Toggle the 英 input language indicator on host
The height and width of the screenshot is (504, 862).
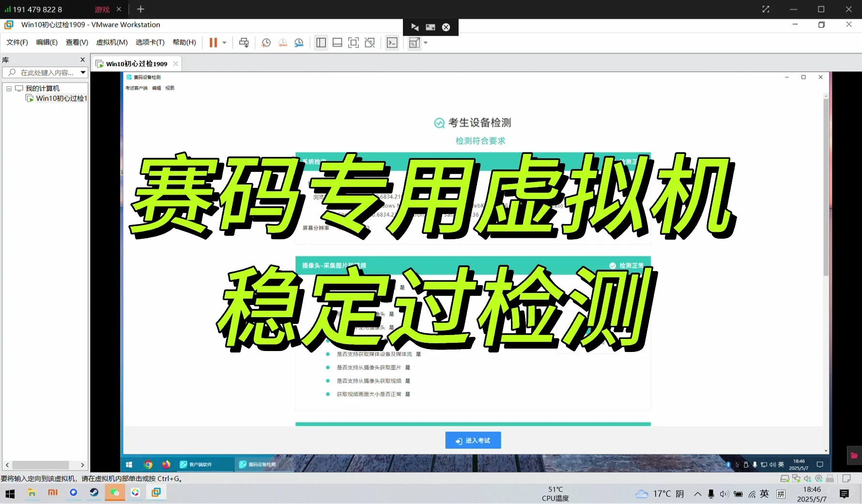pyautogui.click(x=764, y=494)
